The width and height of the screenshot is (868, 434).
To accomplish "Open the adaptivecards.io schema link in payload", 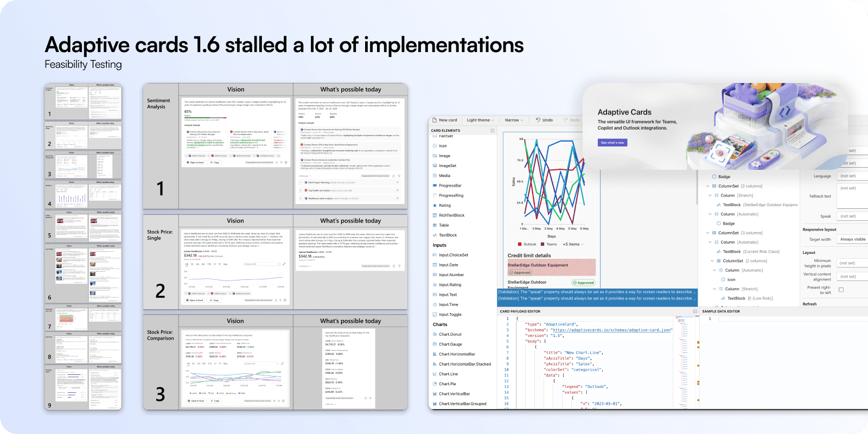I will pyautogui.click(x=611, y=330).
